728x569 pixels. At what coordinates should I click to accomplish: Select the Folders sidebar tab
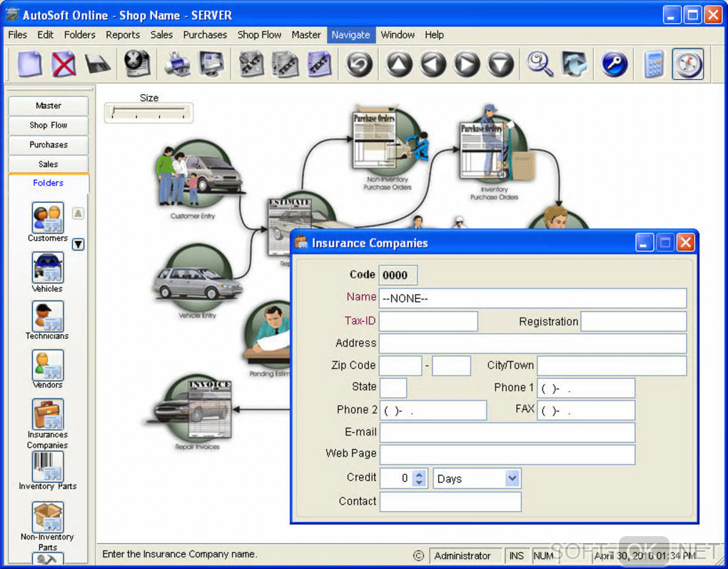(49, 183)
